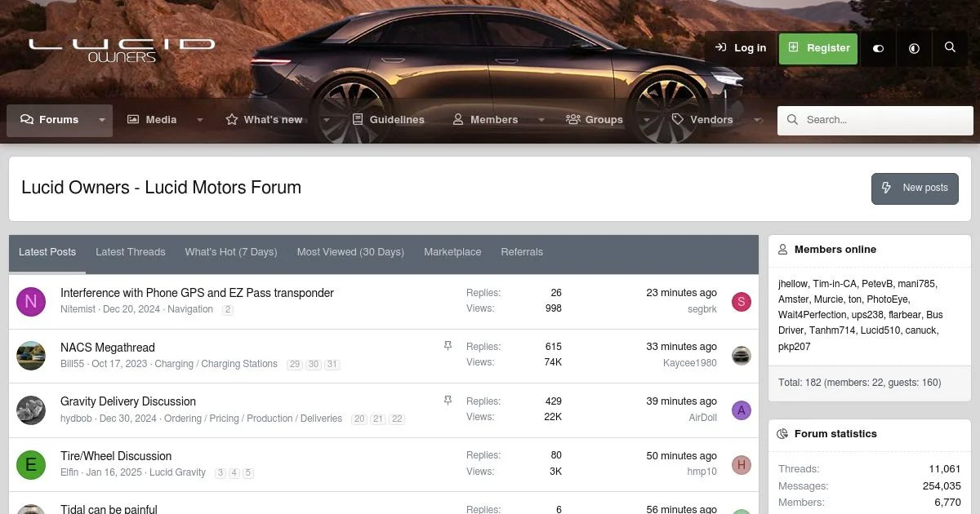This screenshot has width=980, height=514.
Task: Click Nitemist's purple N avatar
Action: pyautogui.click(x=31, y=302)
